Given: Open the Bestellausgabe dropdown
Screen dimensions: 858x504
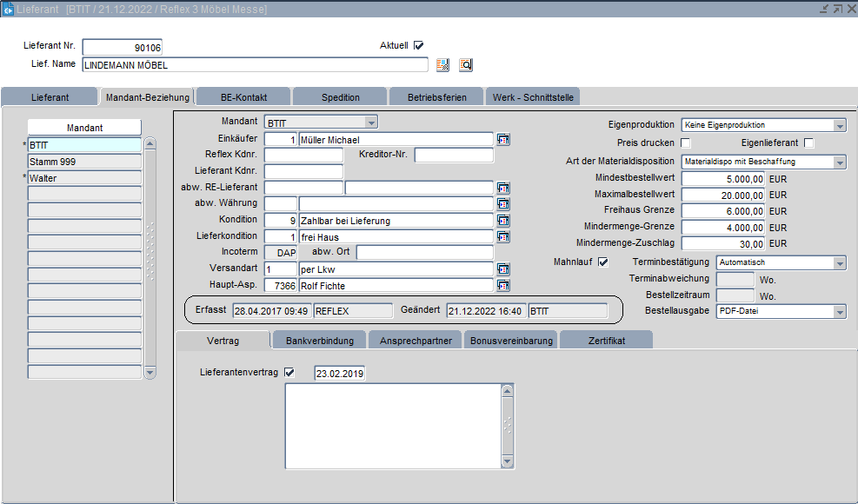Looking at the screenshot, I should (x=839, y=311).
